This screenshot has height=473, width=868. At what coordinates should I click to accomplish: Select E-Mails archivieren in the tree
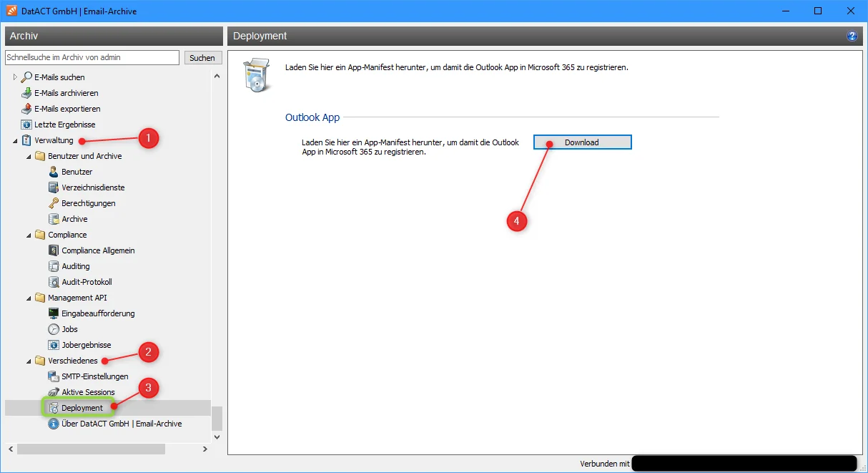click(66, 93)
